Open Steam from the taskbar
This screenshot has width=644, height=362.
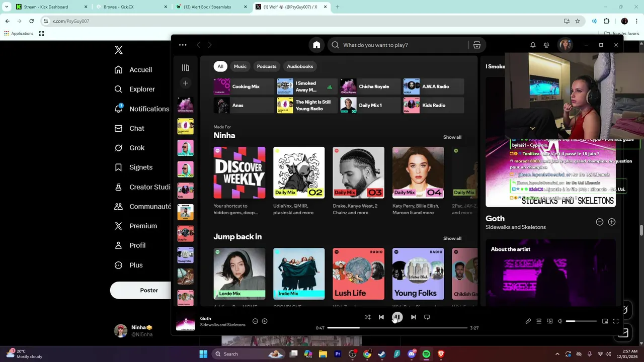(x=382, y=354)
